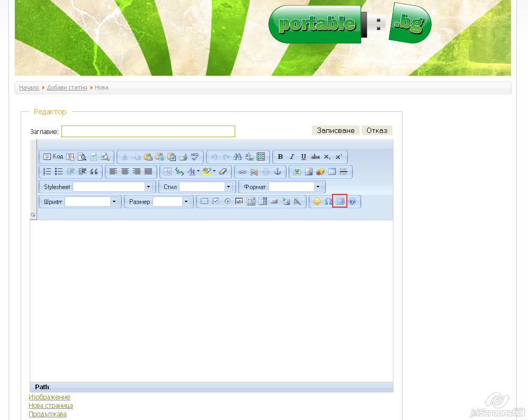Open the Начало breadcrumb link
Image resolution: width=528 pixels, height=420 pixels.
click(29, 87)
